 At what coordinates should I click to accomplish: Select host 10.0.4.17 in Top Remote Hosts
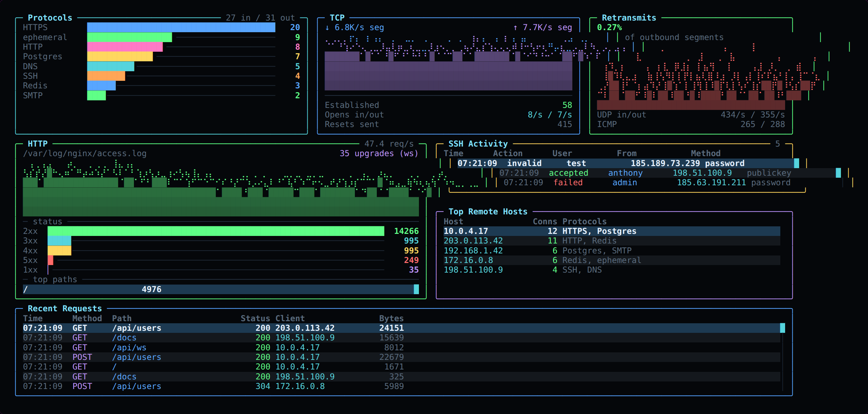[x=612, y=231]
